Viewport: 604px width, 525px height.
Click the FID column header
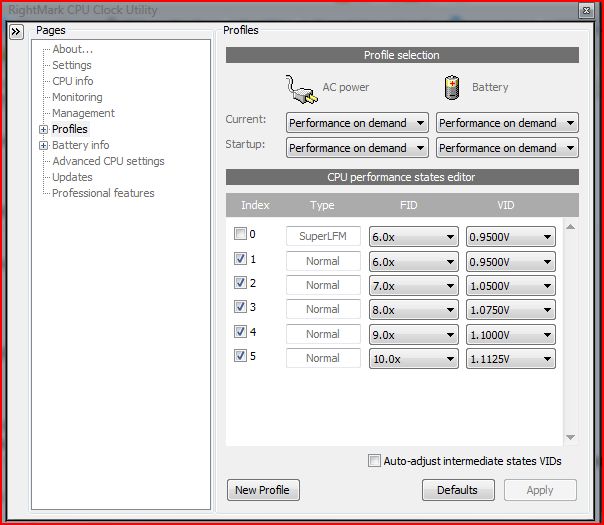pyautogui.click(x=408, y=205)
